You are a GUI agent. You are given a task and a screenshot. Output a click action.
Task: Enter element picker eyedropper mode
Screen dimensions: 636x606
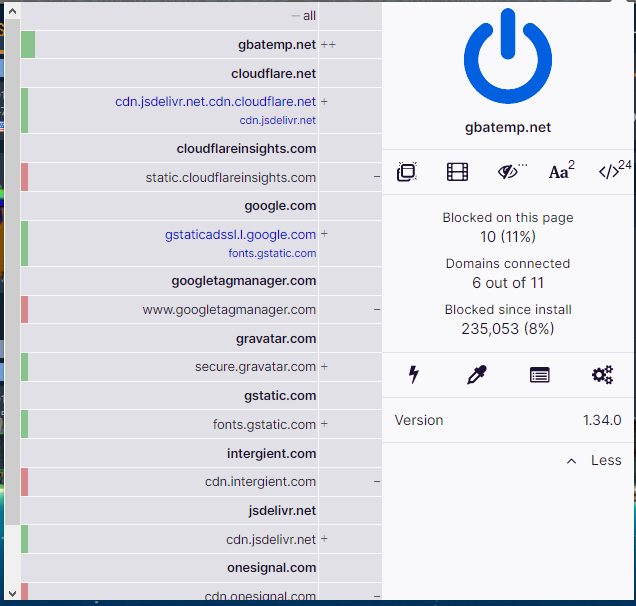(477, 375)
